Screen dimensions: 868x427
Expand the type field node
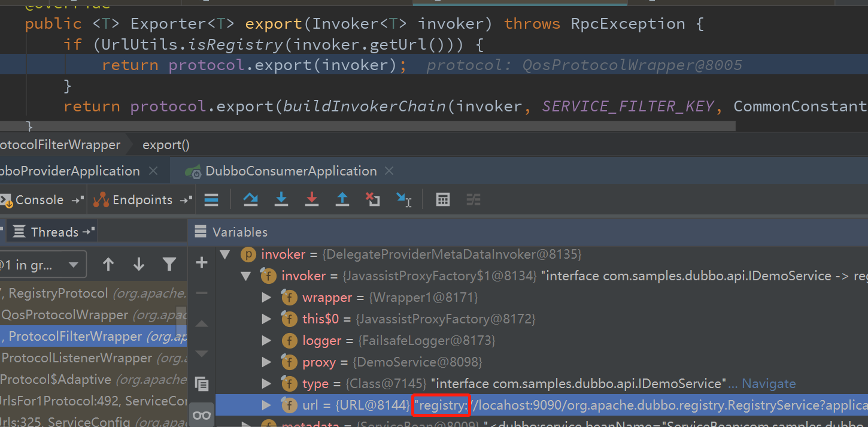(x=266, y=384)
